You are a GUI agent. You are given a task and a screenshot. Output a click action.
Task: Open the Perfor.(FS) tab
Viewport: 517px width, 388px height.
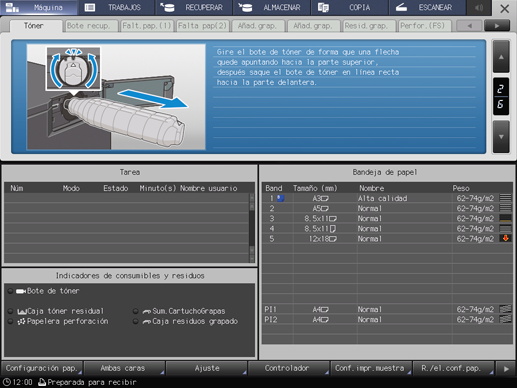point(424,26)
